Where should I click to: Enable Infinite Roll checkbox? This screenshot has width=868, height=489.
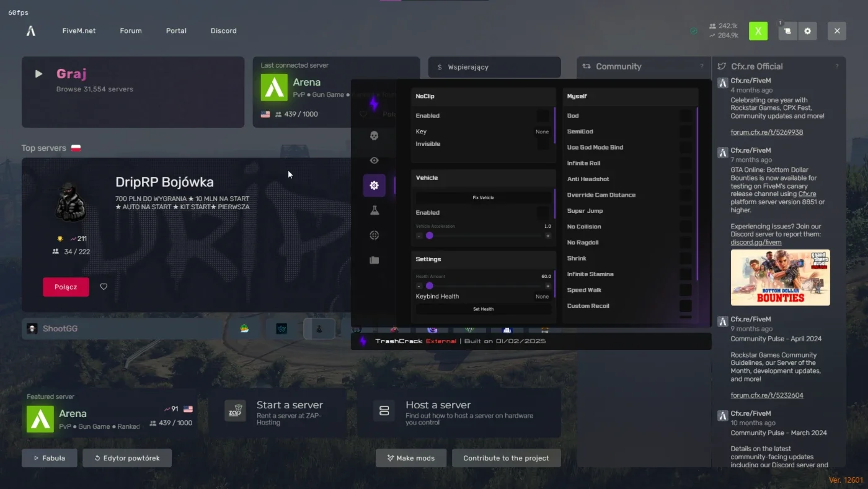coord(685,163)
